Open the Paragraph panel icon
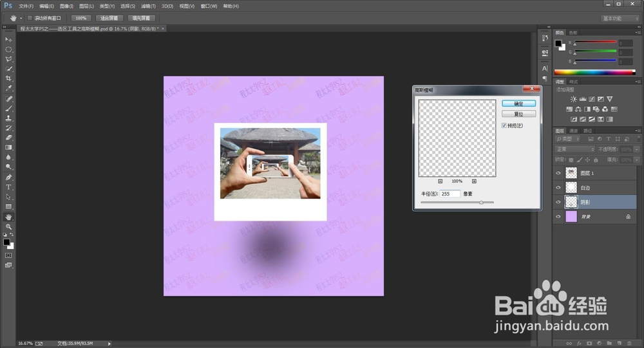The image size is (644, 348). point(545,78)
